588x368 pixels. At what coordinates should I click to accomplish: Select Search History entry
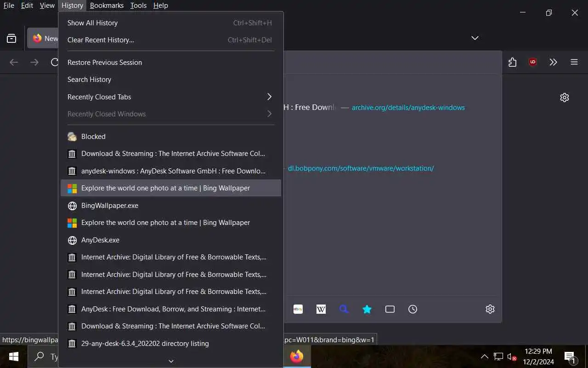pyautogui.click(x=171, y=80)
